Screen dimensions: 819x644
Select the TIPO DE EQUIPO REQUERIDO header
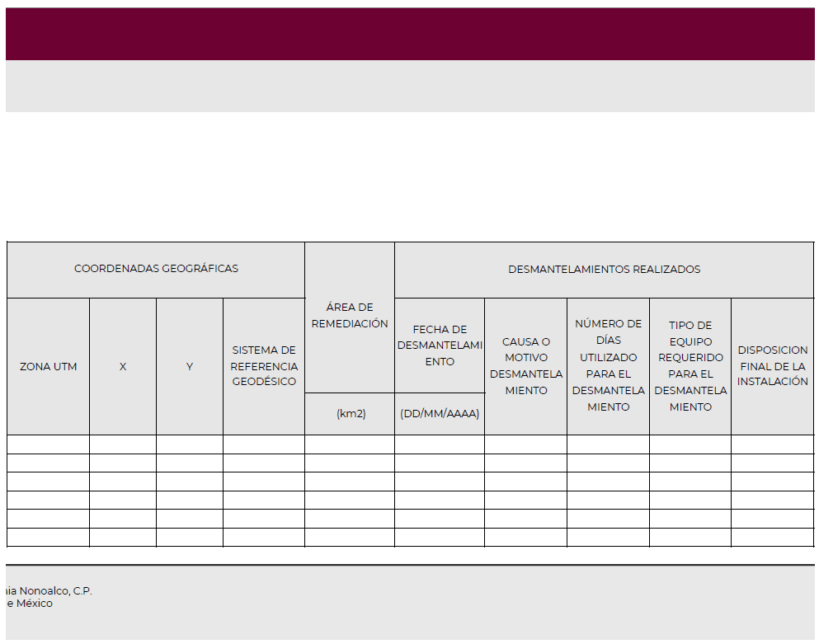tap(690, 366)
